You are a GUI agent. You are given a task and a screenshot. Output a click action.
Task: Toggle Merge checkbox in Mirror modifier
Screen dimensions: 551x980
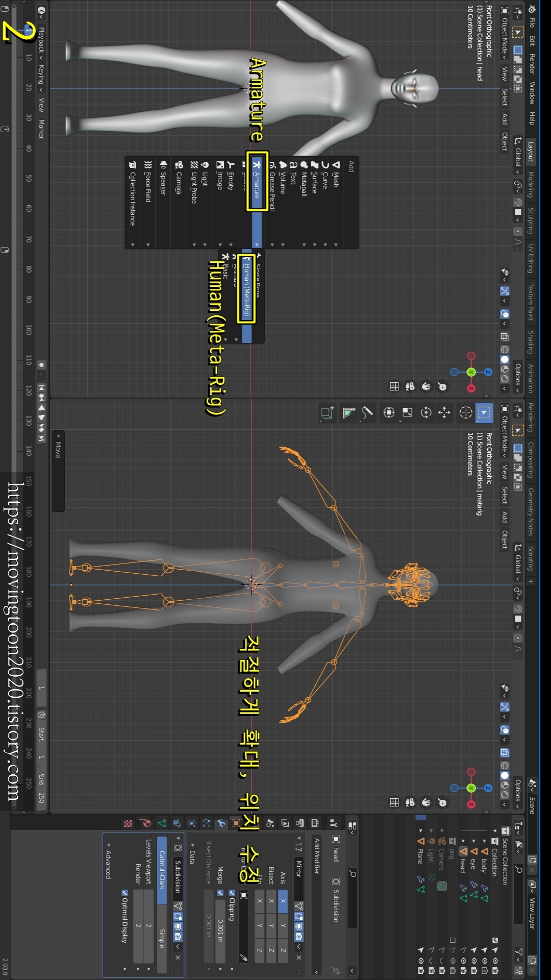tap(220, 893)
